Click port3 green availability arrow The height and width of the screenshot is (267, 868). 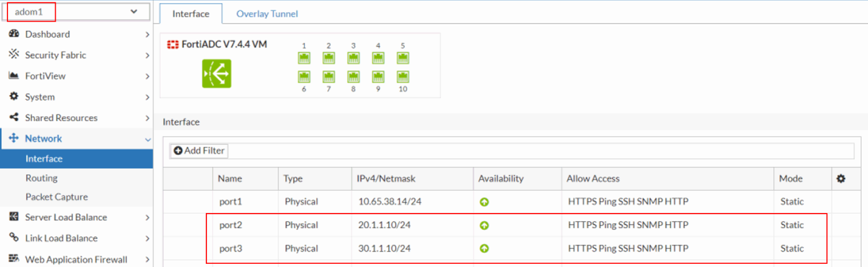click(x=484, y=248)
